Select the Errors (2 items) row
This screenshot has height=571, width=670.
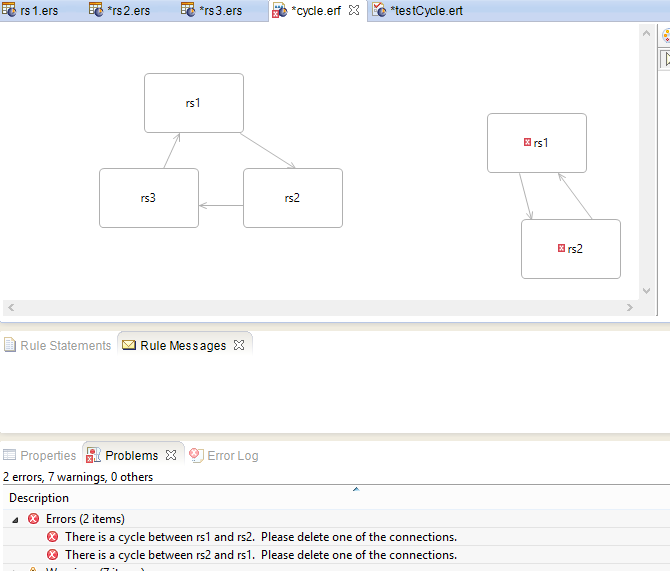pos(336,519)
